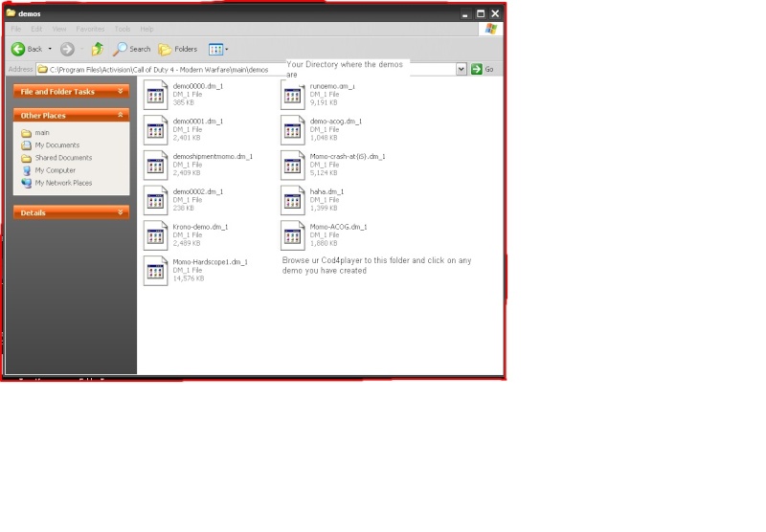Click the file name demoshipmentmomo.dm_1
The width and height of the screenshot is (766, 532).
point(213,157)
